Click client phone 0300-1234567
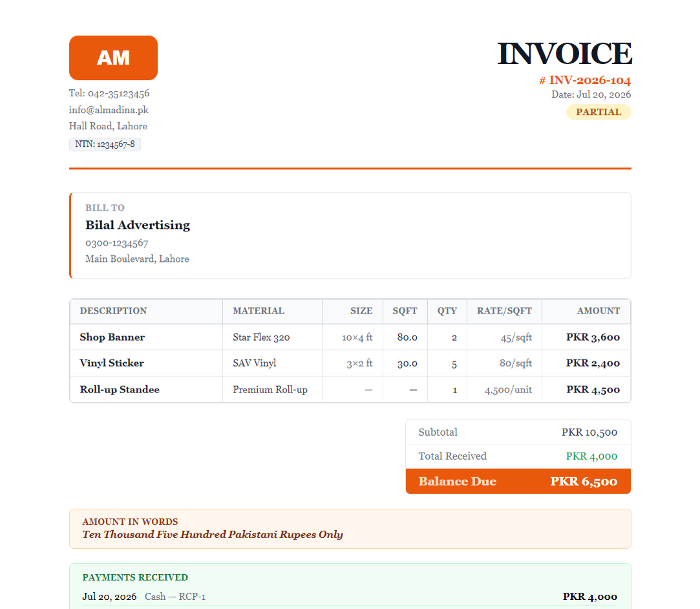This screenshot has height=609, width=700. (x=117, y=243)
